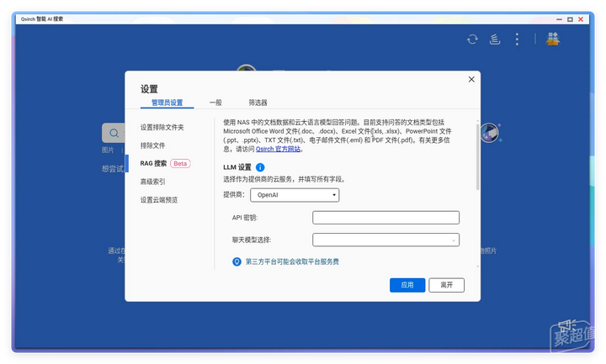Open 设置排除文件夹 in the sidebar
606x364 pixels.
pos(162,127)
